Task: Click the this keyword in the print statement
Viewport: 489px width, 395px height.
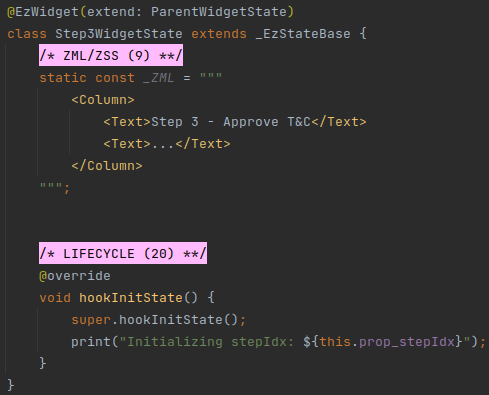Action: click(x=335, y=342)
